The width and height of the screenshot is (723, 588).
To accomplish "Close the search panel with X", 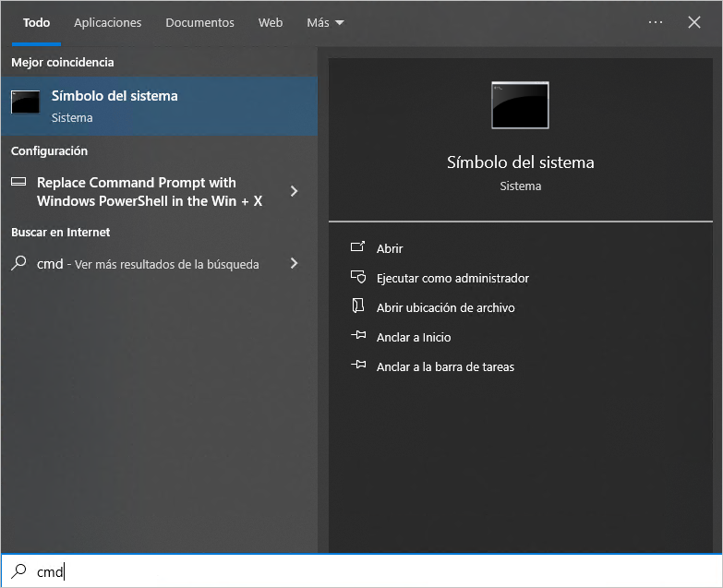I will [x=694, y=22].
